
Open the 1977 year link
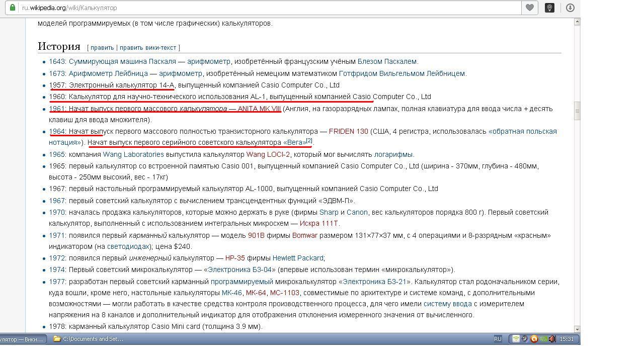pyautogui.click(x=57, y=282)
